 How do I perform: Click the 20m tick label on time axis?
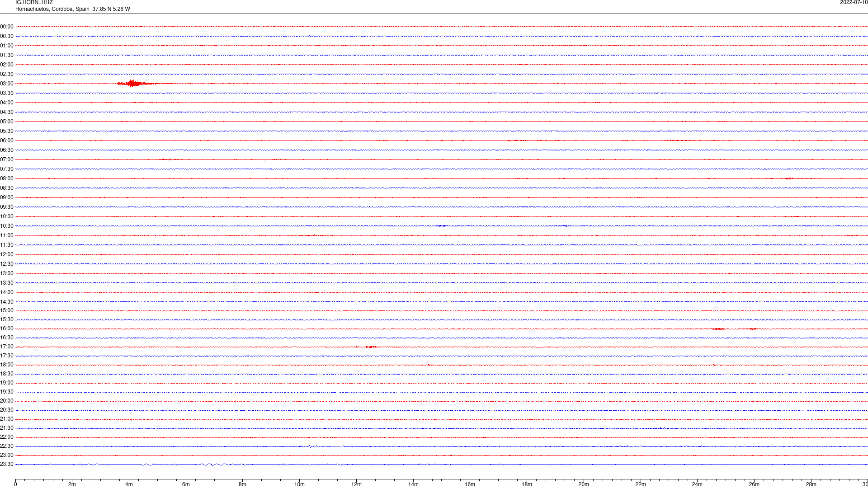[584, 484]
